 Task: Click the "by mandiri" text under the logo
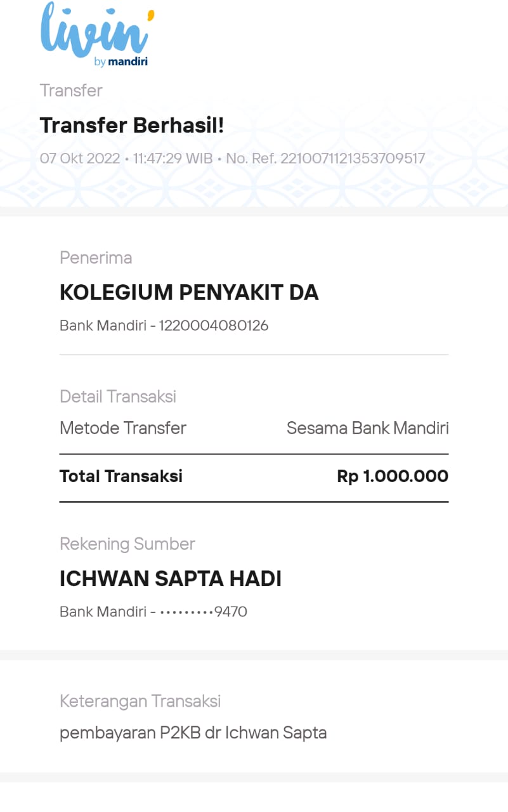coord(120,62)
